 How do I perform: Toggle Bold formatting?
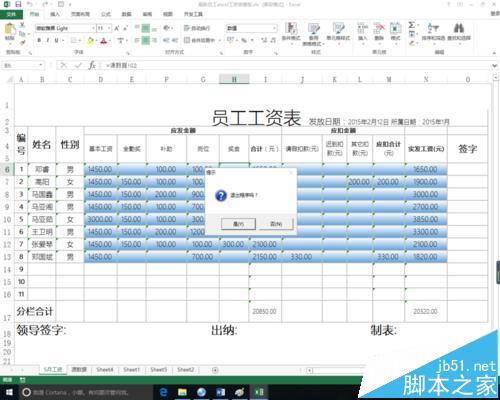click(x=39, y=40)
